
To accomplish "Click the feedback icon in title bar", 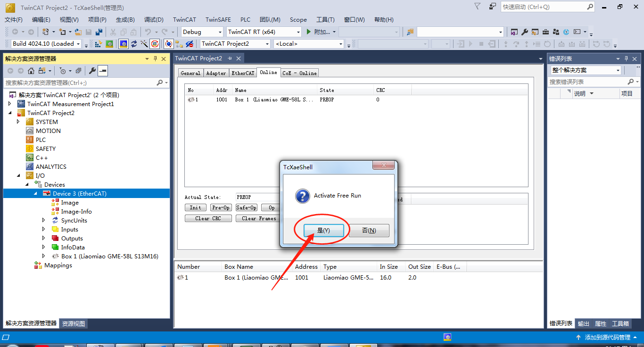I will tap(493, 7).
